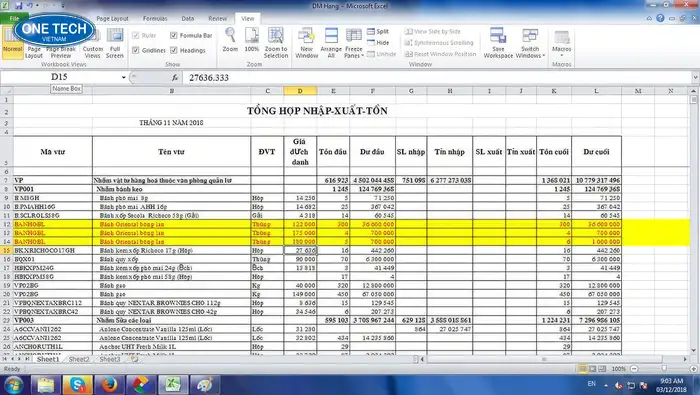Open Custom Views
Viewport: 700px width, 395px height.
(x=93, y=43)
